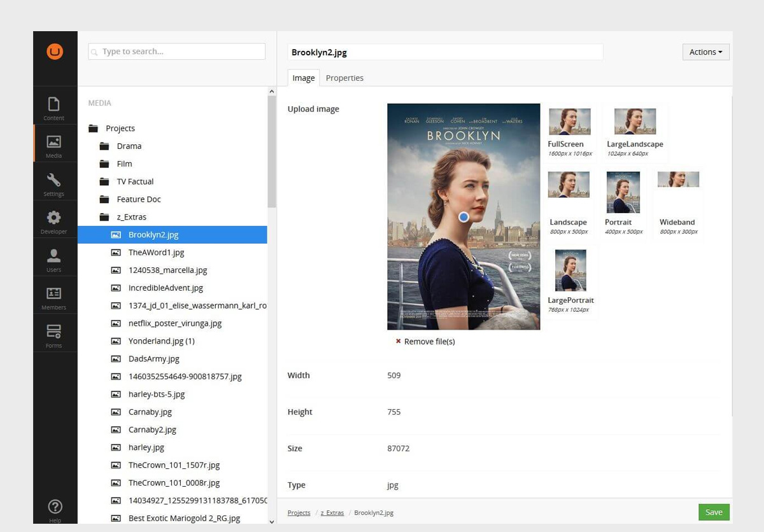Viewport: 764px width, 532px height.
Task: Click the Brooklyn poster preview image
Action: 463,217
